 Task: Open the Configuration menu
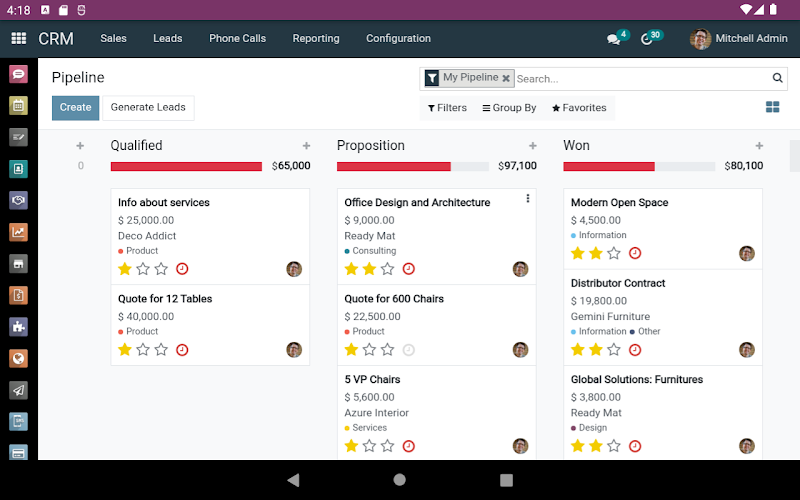coord(398,38)
